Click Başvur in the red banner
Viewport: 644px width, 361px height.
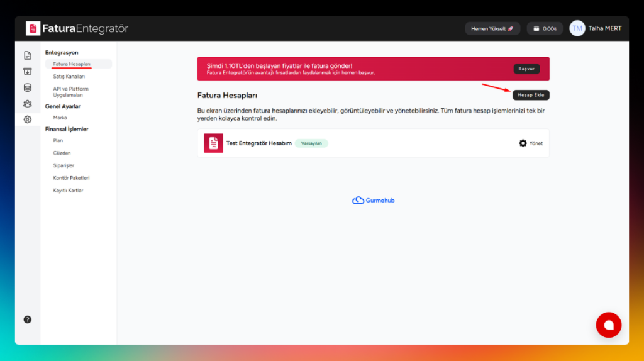tap(526, 69)
